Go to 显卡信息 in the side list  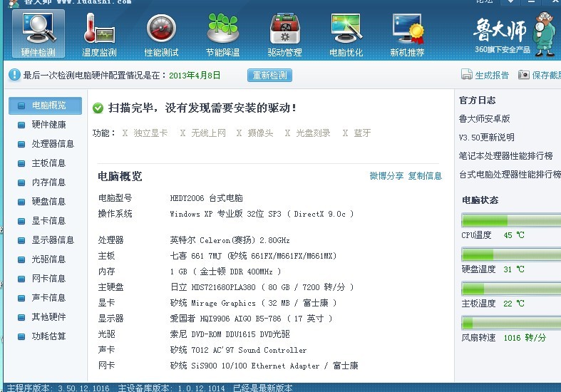point(48,221)
